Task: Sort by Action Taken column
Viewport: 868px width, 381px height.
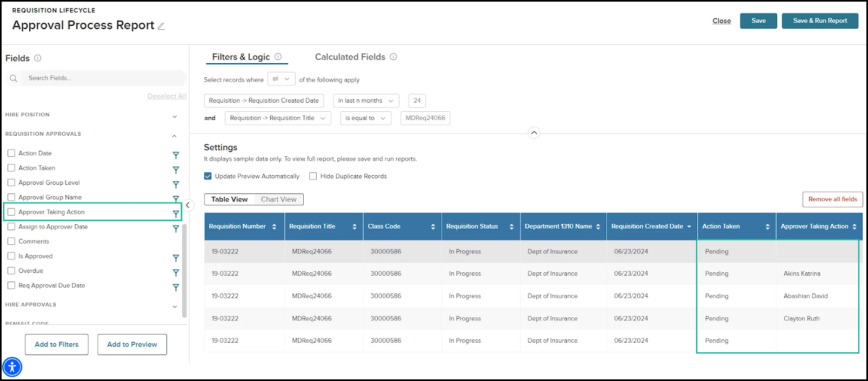Action: (767, 226)
